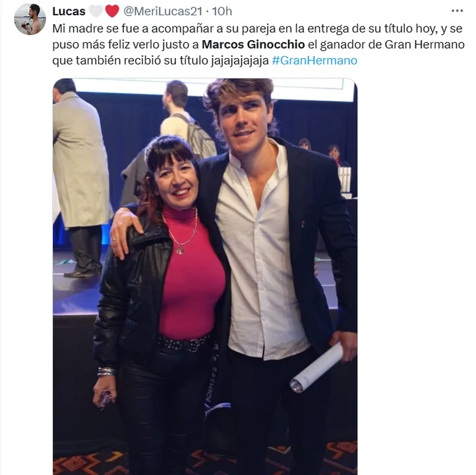The height and width of the screenshot is (475, 476).
Task: Follow the #GranHermano hashtag
Action: click(x=314, y=61)
